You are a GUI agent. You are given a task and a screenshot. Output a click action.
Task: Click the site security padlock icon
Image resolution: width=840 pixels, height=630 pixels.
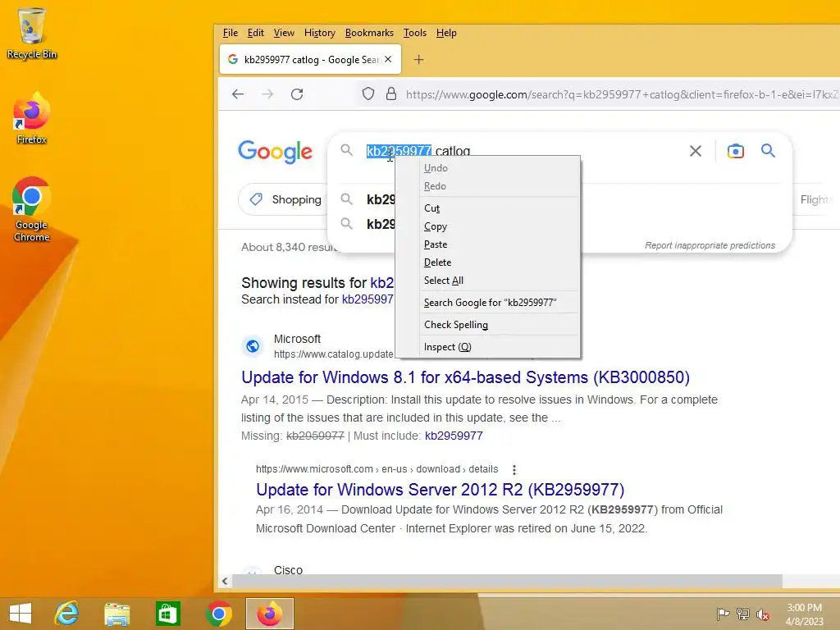point(391,94)
